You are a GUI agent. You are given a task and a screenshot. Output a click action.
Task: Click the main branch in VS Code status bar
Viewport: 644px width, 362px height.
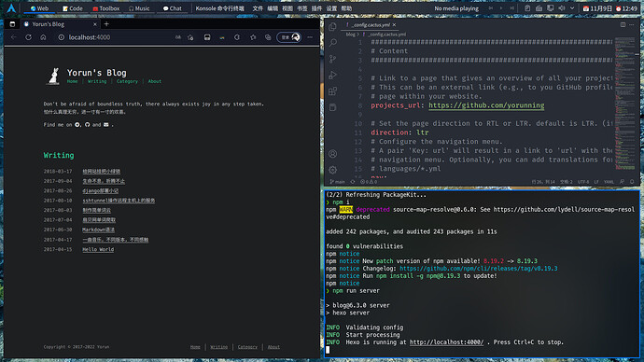click(x=337, y=182)
